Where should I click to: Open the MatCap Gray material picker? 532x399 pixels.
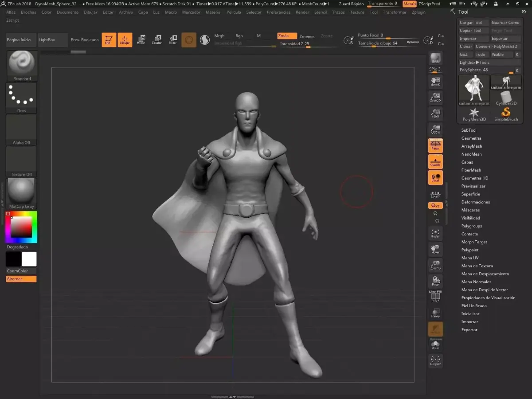[x=22, y=193]
